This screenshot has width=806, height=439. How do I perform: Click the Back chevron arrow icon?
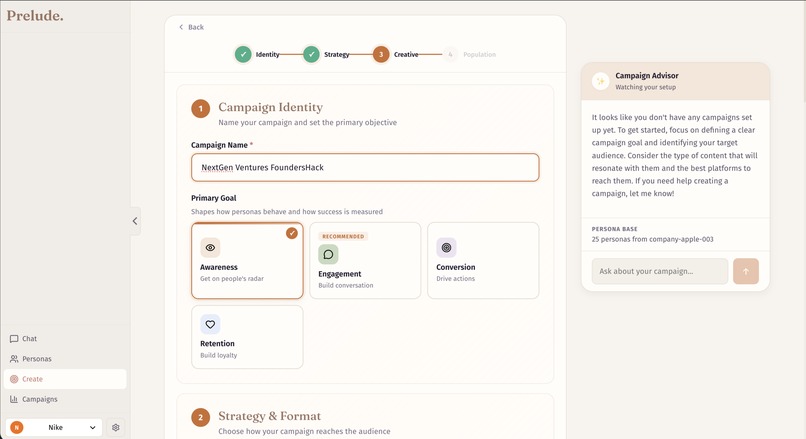click(x=181, y=27)
